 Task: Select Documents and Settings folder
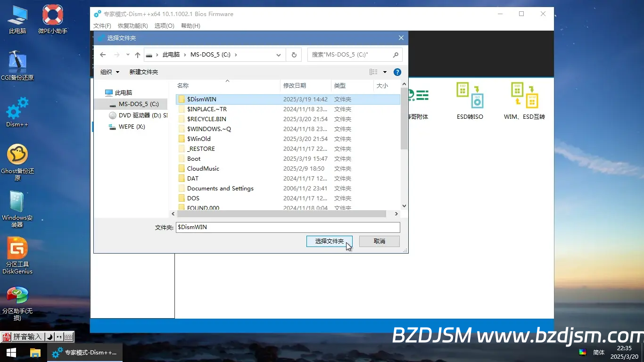(x=288, y=189)
